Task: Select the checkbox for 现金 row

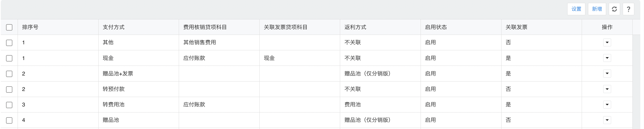Action: pos(9,58)
